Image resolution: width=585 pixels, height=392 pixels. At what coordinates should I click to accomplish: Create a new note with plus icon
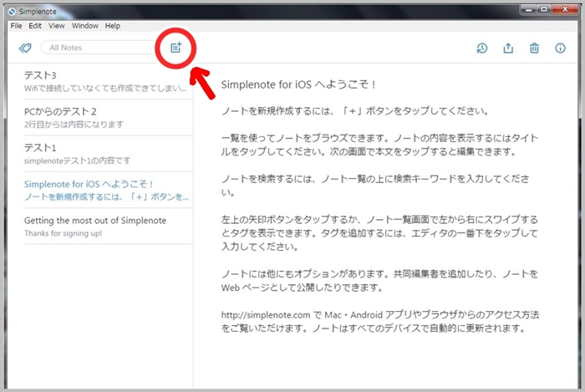(175, 48)
